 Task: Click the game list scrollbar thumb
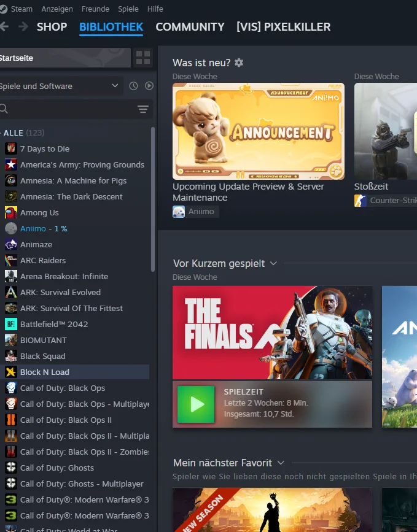[x=153, y=199]
